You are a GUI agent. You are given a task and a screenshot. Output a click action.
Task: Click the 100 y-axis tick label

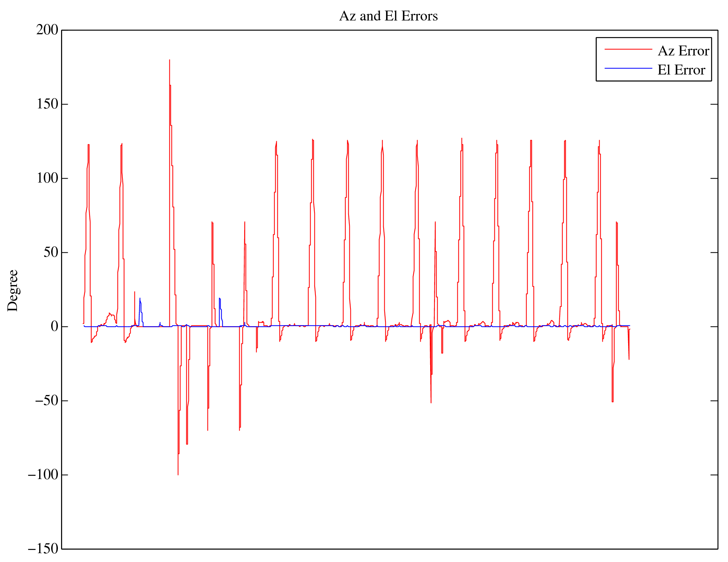[47, 178]
